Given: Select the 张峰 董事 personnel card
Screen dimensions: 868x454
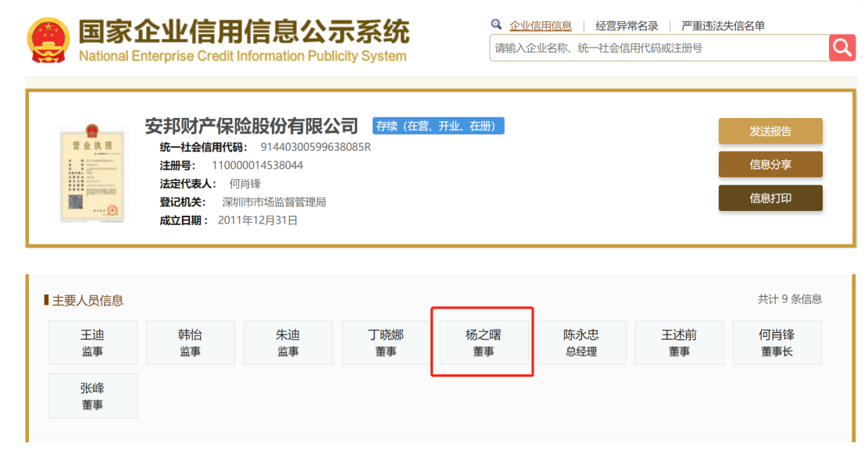Looking at the screenshot, I should tap(92, 396).
